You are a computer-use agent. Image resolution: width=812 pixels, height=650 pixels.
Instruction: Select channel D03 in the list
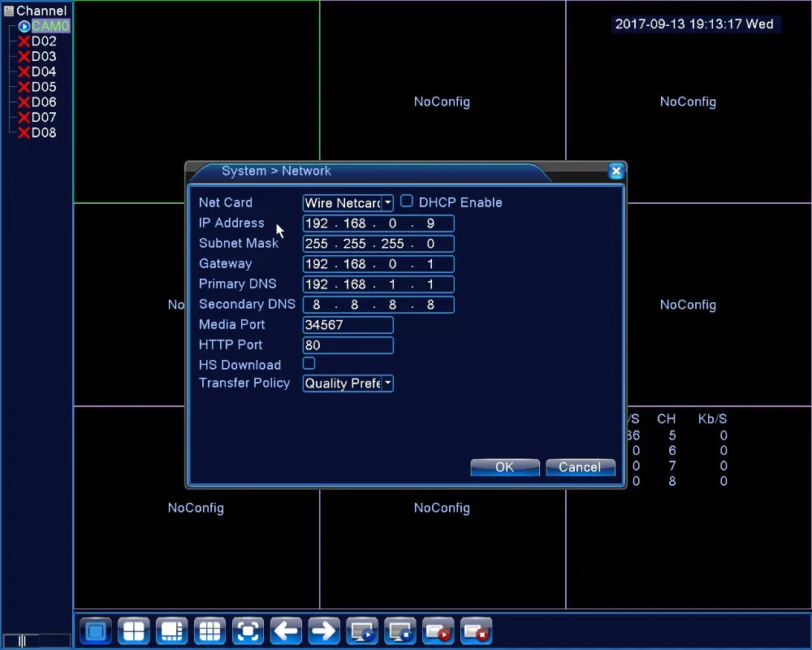[x=44, y=57]
